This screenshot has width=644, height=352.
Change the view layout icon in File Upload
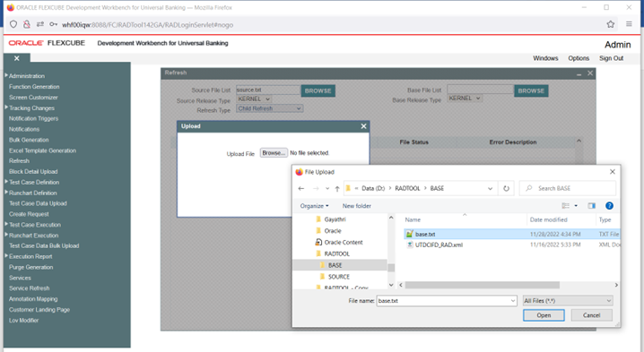566,205
